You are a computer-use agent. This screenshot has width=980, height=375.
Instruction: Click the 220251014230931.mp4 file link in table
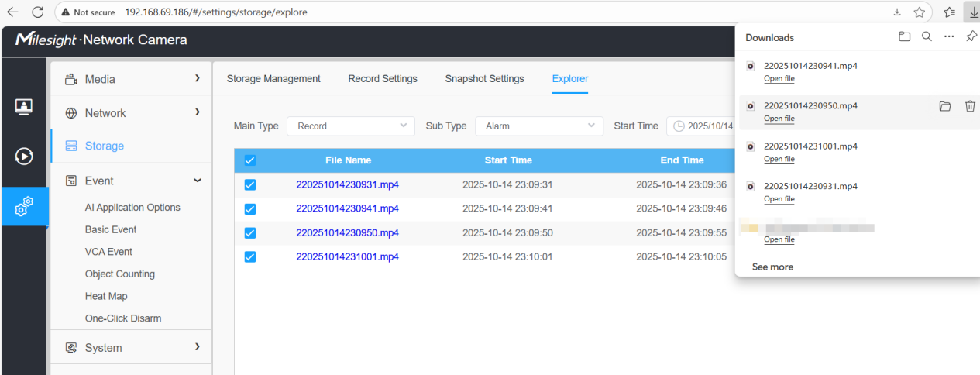(347, 184)
